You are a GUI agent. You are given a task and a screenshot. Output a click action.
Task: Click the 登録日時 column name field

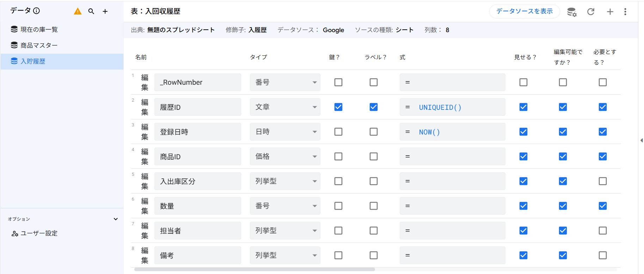(198, 132)
